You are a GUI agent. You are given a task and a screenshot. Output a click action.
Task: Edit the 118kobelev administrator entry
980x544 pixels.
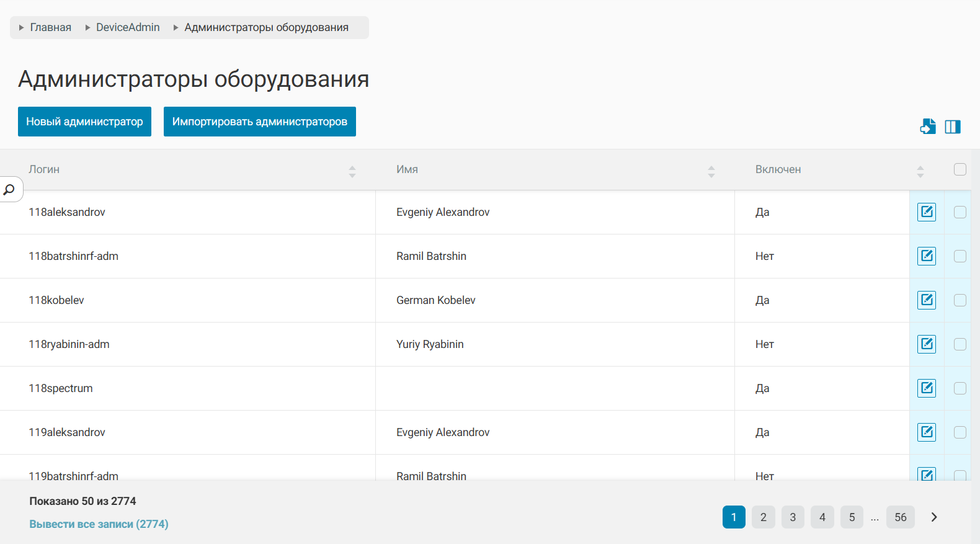(x=927, y=300)
